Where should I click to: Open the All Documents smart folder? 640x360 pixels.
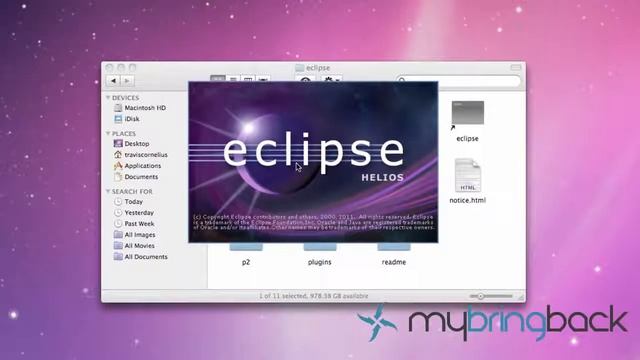(140, 257)
